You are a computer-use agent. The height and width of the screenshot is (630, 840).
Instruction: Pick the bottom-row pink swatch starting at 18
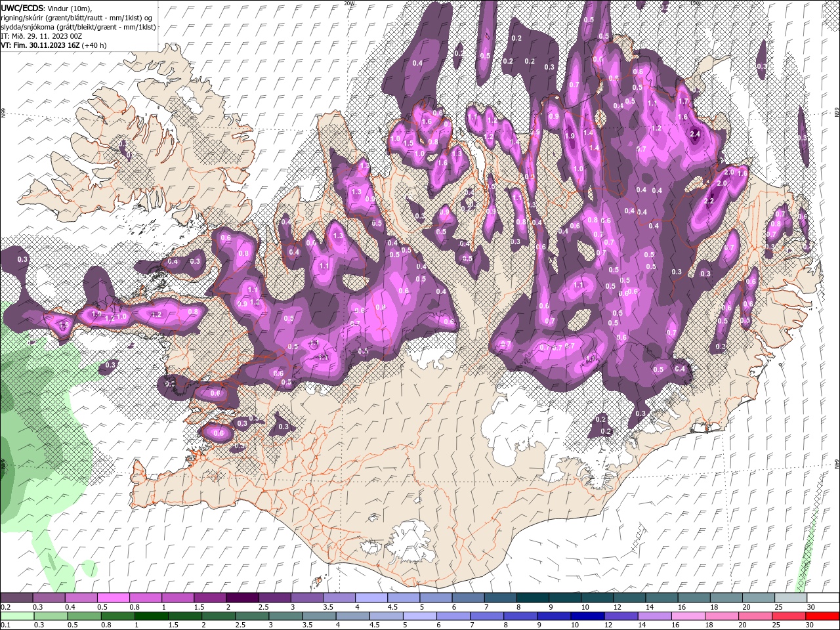pos(721,616)
